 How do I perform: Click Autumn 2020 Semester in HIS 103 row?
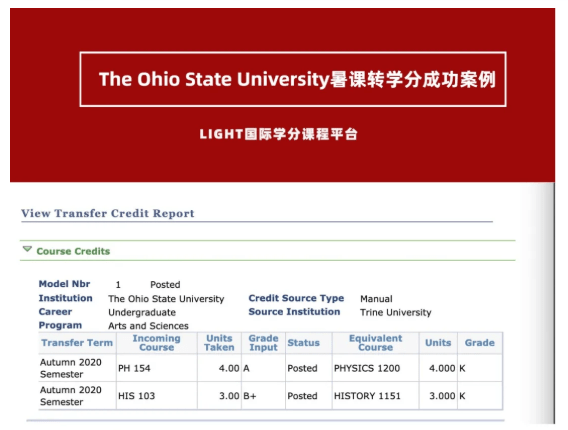pyautogui.click(x=71, y=396)
